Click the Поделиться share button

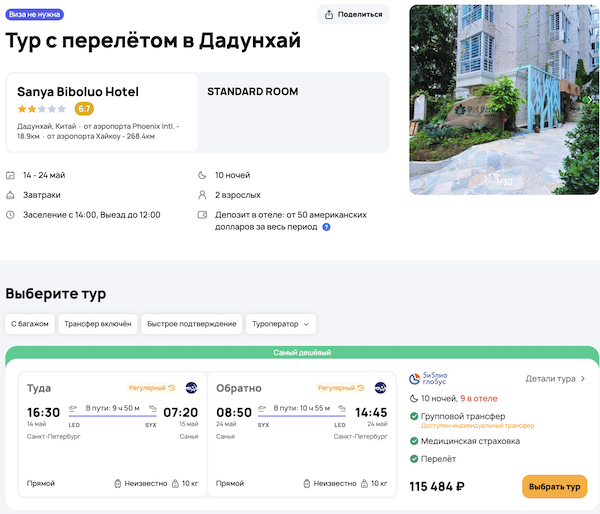[x=353, y=15]
